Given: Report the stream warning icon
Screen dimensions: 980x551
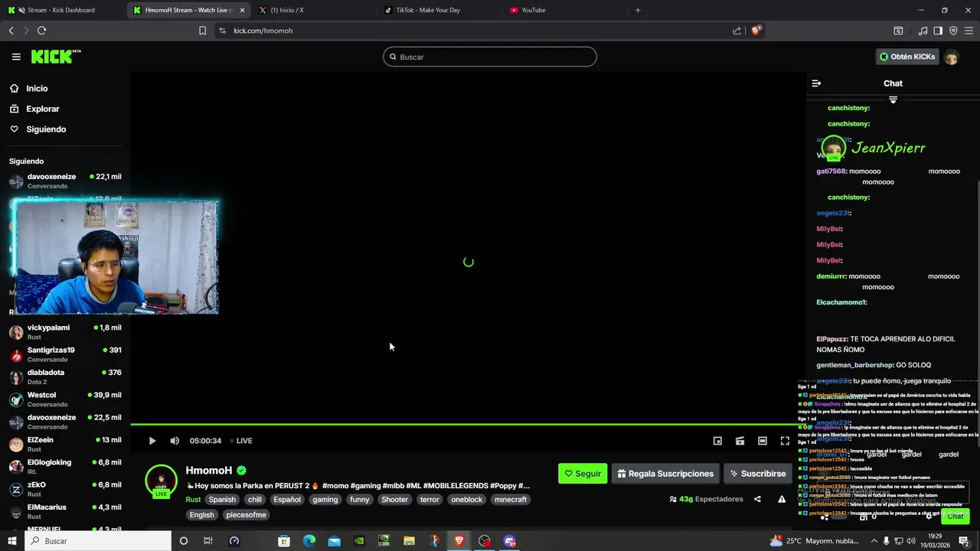Looking at the screenshot, I should [x=782, y=499].
